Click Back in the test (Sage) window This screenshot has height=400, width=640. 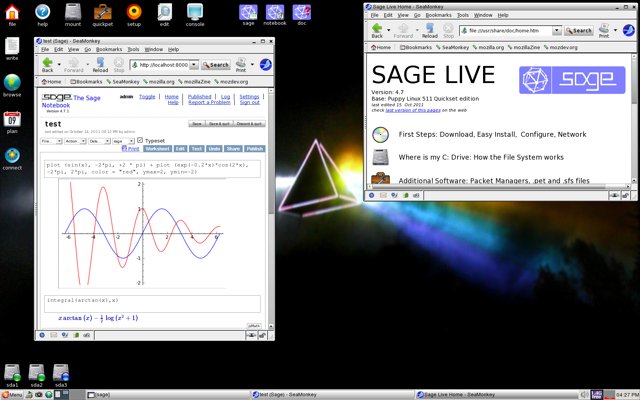(47, 64)
